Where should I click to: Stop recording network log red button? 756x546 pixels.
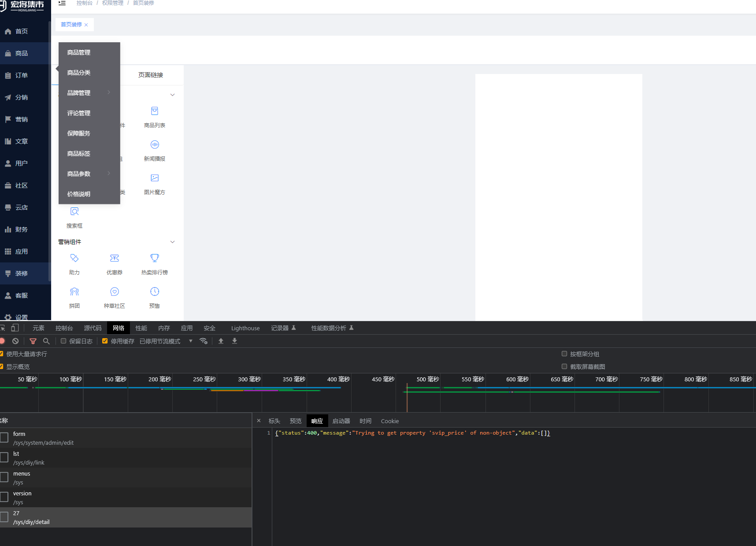(x=2, y=341)
